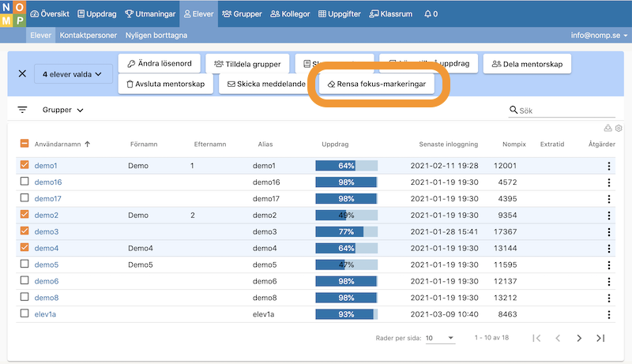632x364 pixels.
Task: Uncheck the demo3 row checkbox
Action: coord(24,231)
